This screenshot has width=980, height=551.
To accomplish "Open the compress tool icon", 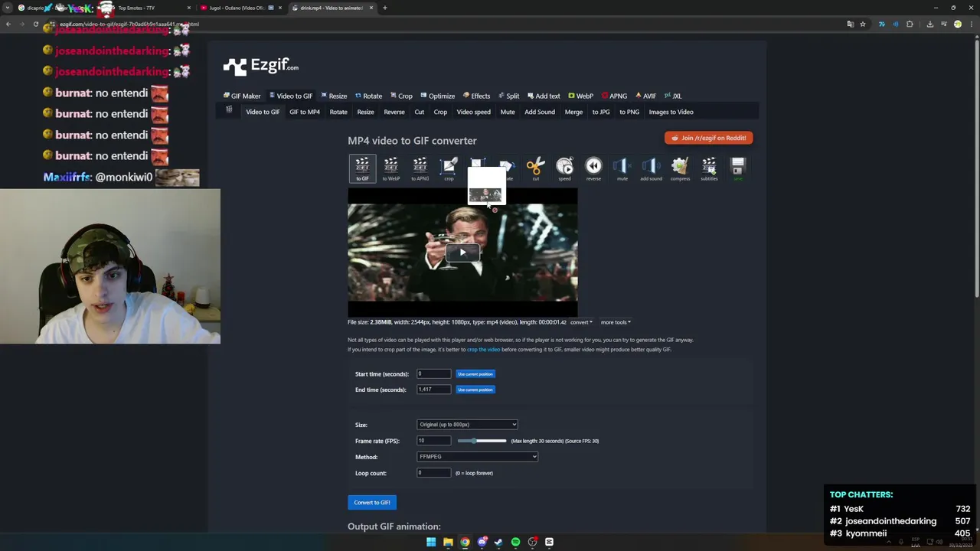I will point(680,168).
